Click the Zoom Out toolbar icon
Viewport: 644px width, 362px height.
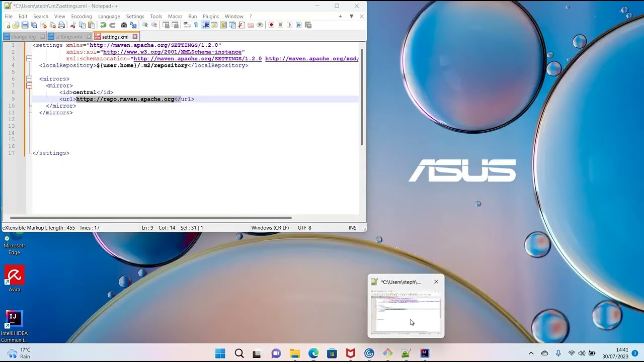(154, 25)
